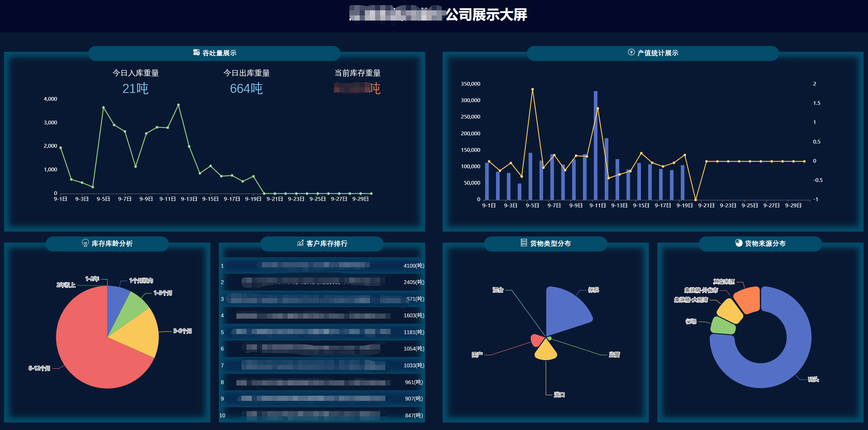This screenshot has height=430, width=868.
Task: Click the 1.5 right-axis label in 产值 chart
Action: [x=817, y=103]
